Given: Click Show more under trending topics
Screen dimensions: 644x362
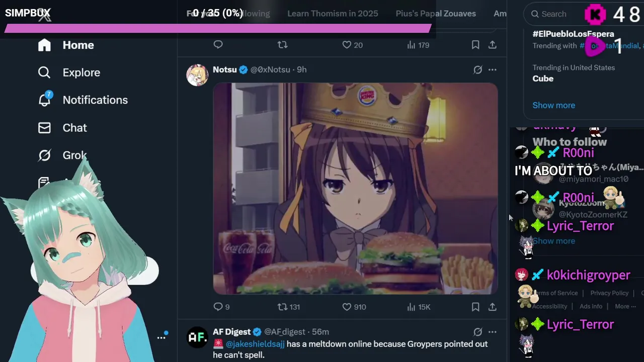Looking at the screenshot, I should 553,105.
